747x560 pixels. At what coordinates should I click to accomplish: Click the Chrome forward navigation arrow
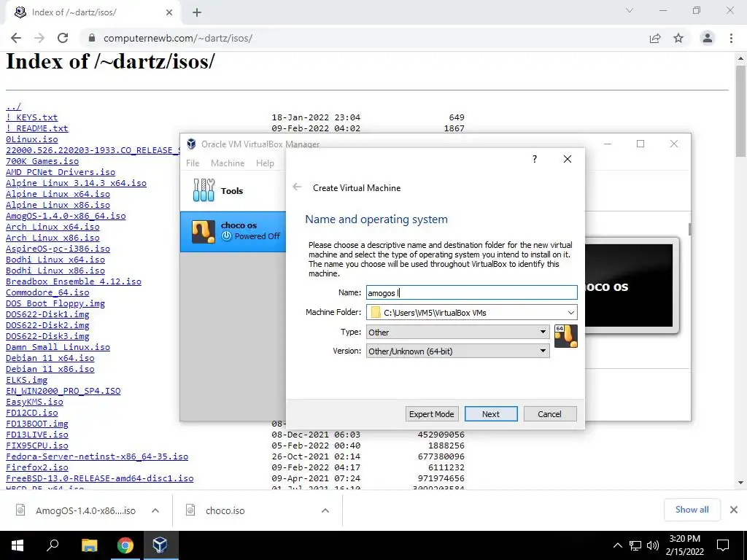(39, 38)
